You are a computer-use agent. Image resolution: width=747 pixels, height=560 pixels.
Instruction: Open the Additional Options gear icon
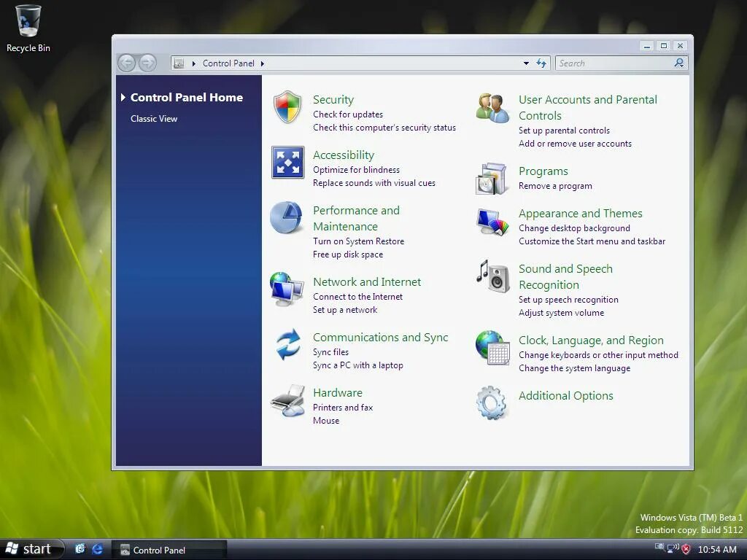tap(492, 403)
